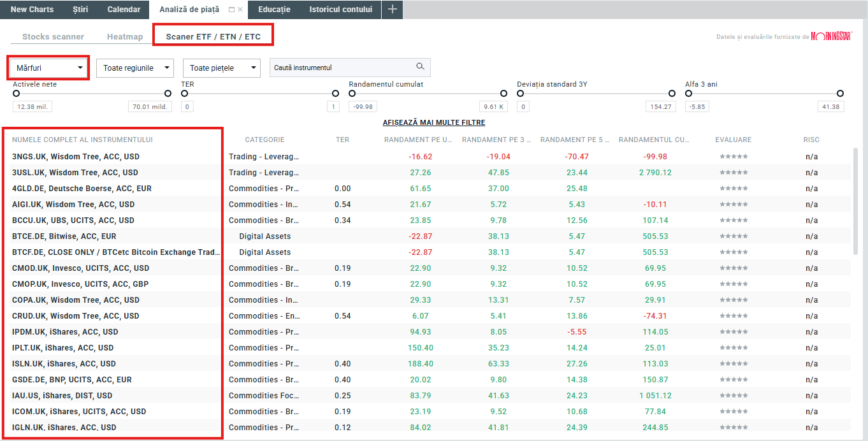
Task: Focus the Caută instrumentul search field
Action: 341,68
